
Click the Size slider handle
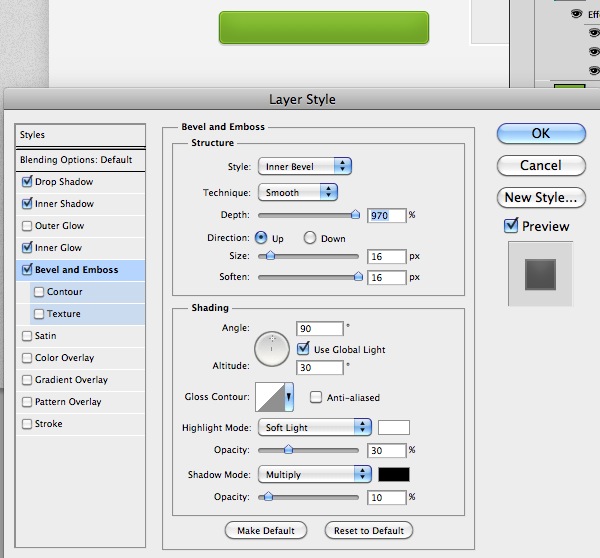click(270, 255)
